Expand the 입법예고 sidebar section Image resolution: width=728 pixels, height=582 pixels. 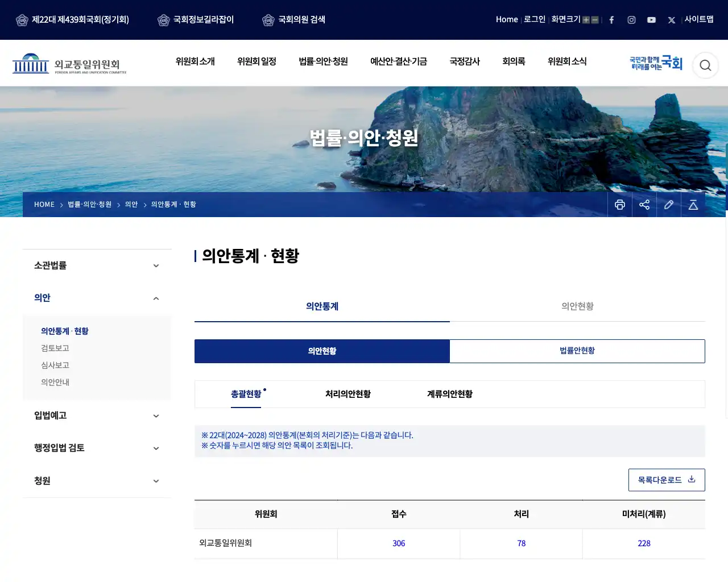tap(97, 415)
